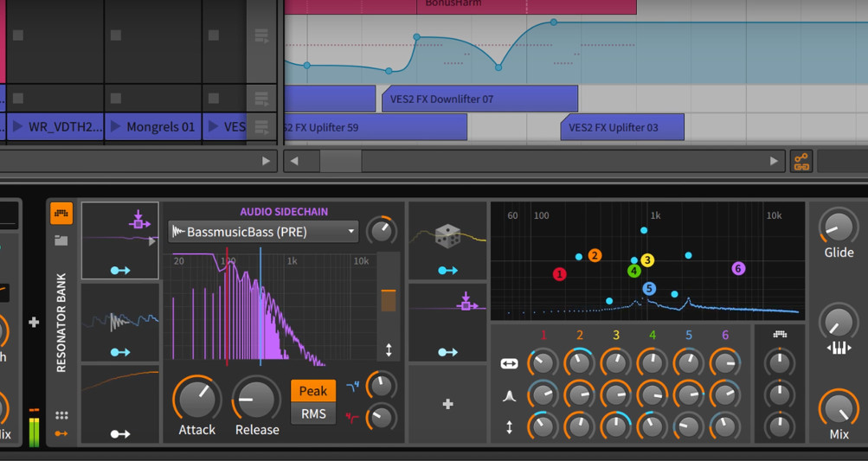Click the keyboard icon below the Glide knob
This screenshot has width=868, height=461.
[x=839, y=348]
